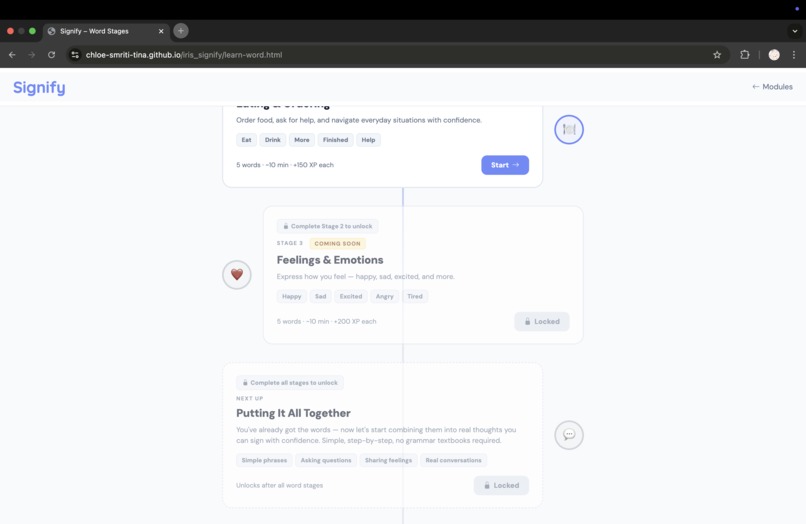Click the Putting It All Together heading
806x524 pixels.
(293, 413)
